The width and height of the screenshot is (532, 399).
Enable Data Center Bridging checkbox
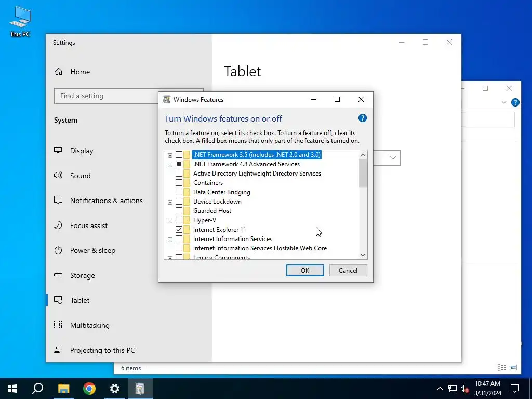pos(179,192)
